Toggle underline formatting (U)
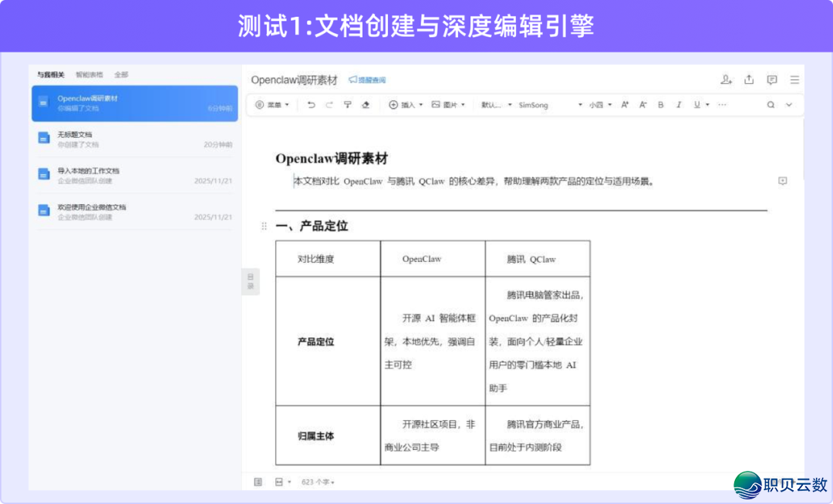The width and height of the screenshot is (833, 504). click(697, 105)
